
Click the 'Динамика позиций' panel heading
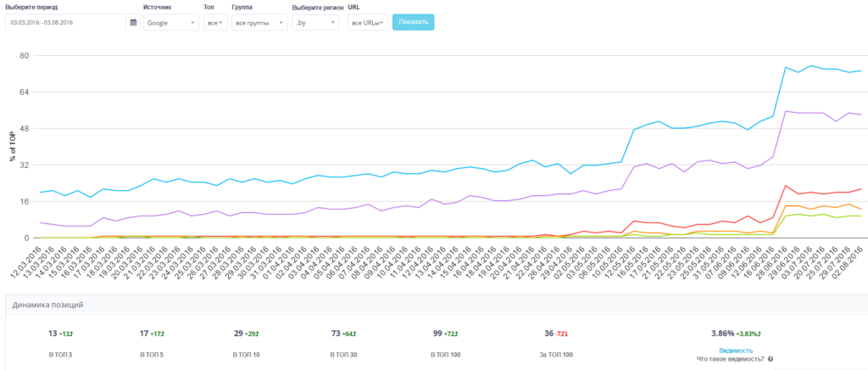pyautogui.click(x=48, y=305)
